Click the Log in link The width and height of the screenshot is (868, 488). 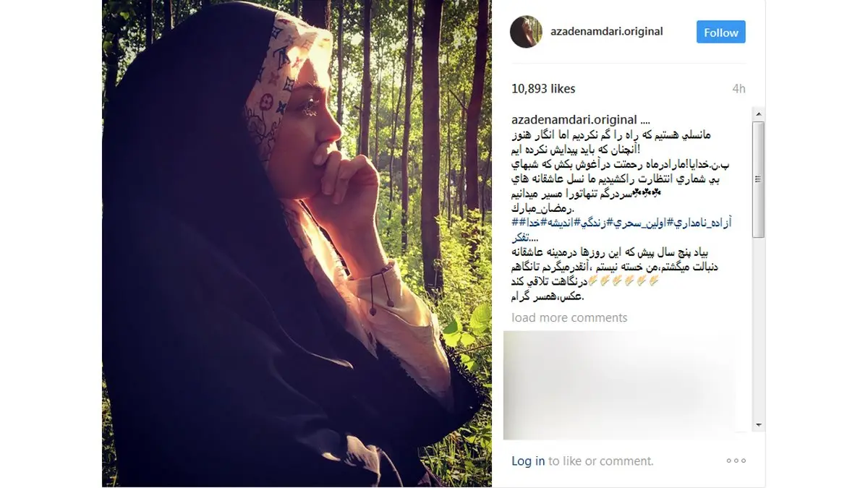point(528,461)
